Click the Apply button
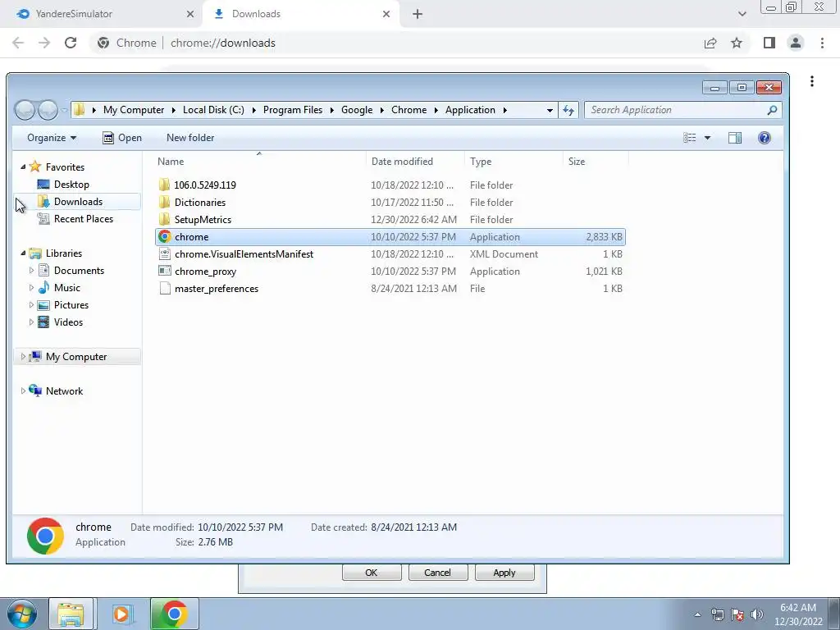The height and width of the screenshot is (630, 840). (x=504, y=572)
